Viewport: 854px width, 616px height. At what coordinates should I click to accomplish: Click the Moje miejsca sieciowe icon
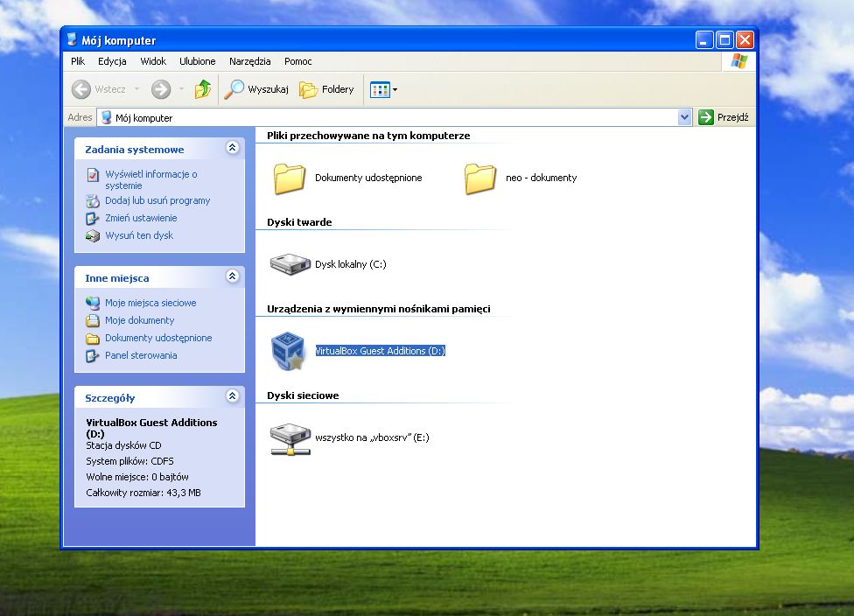coord(93,303)
